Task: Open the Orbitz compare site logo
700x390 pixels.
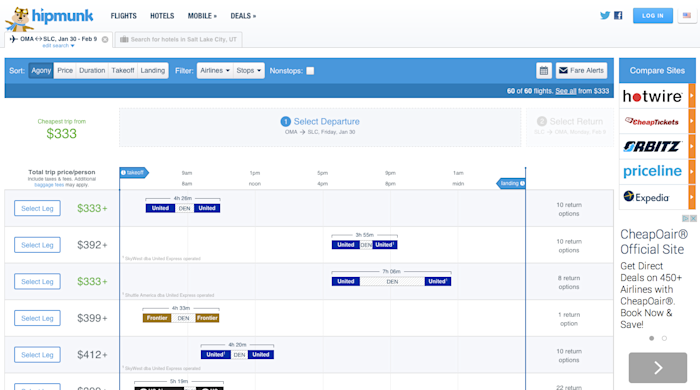Action: point(653,146)
